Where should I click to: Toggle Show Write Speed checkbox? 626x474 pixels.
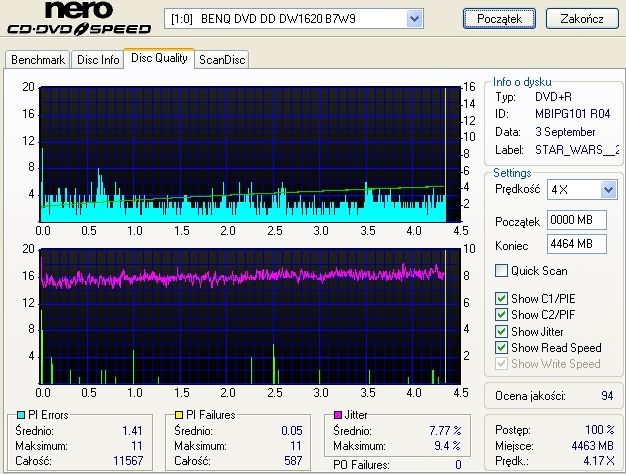tap(501, 364)
